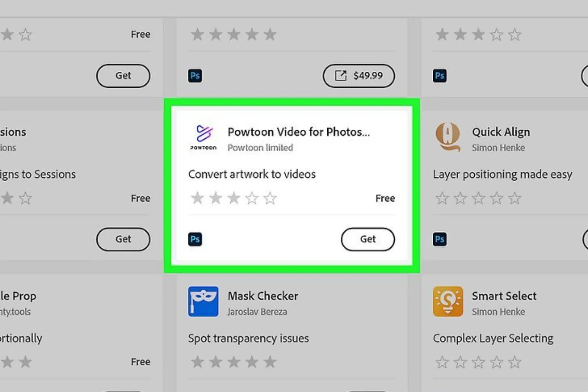Click the Powtoon plugin logo icon
Viewport: 588px width, 392px height.
tap(203, 137)
